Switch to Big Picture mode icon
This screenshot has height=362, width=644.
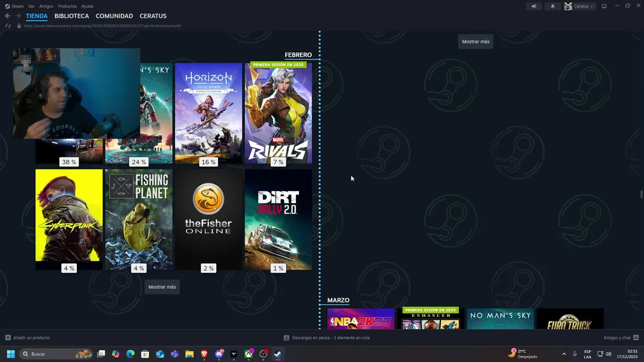[604, 6]
